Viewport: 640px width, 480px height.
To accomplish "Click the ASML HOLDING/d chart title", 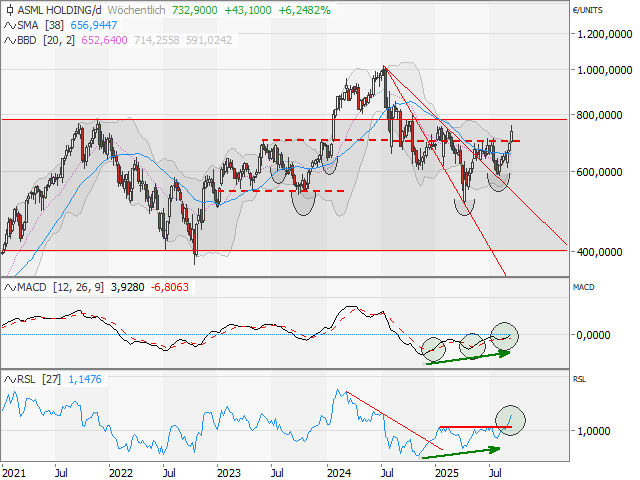I will tap(59, 10).
